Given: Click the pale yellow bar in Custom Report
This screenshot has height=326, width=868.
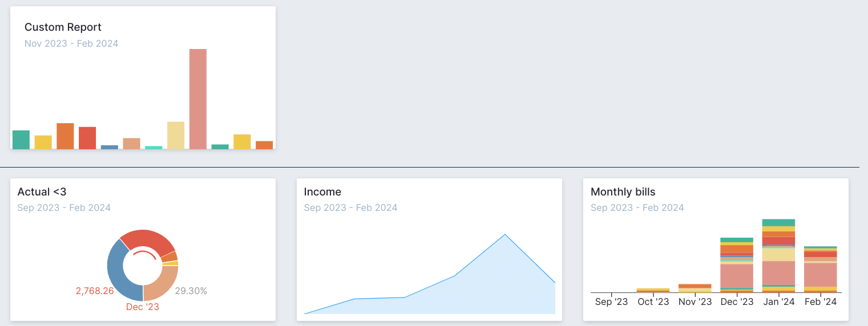Looking at the screenshot, I should (176, 135).
